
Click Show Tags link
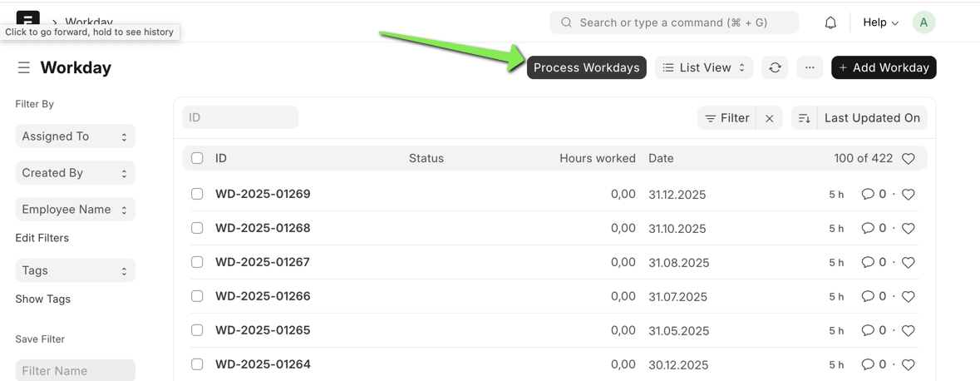tap(42, 299)
